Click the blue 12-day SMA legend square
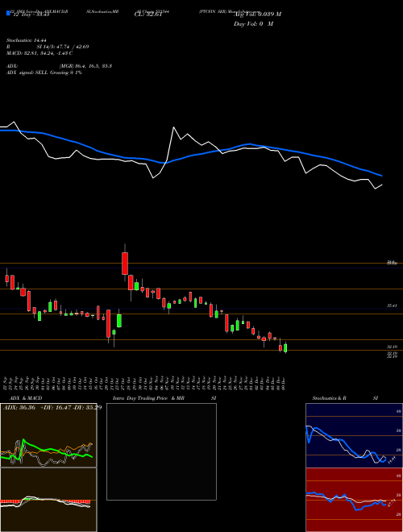The width and height of the screenshot is (403, 532). click(x=9, y=13)
